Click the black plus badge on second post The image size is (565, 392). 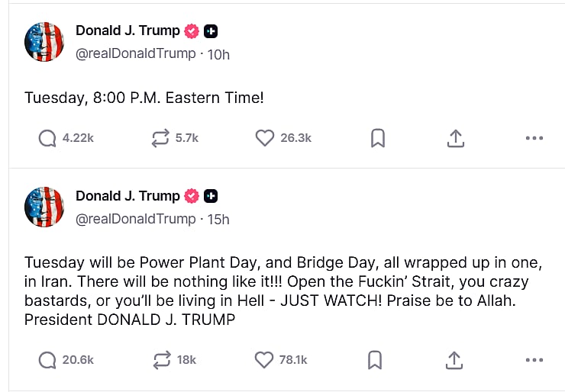pos(211,196)
